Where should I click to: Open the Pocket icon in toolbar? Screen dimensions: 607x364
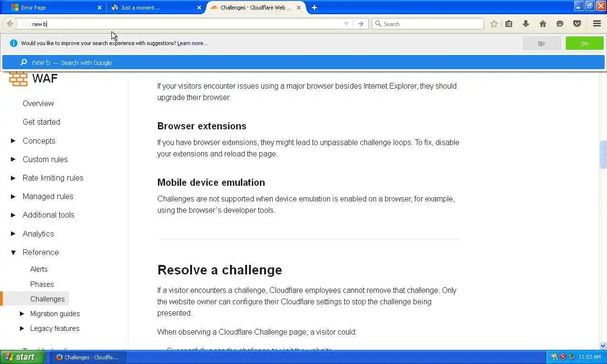[577, 24]
